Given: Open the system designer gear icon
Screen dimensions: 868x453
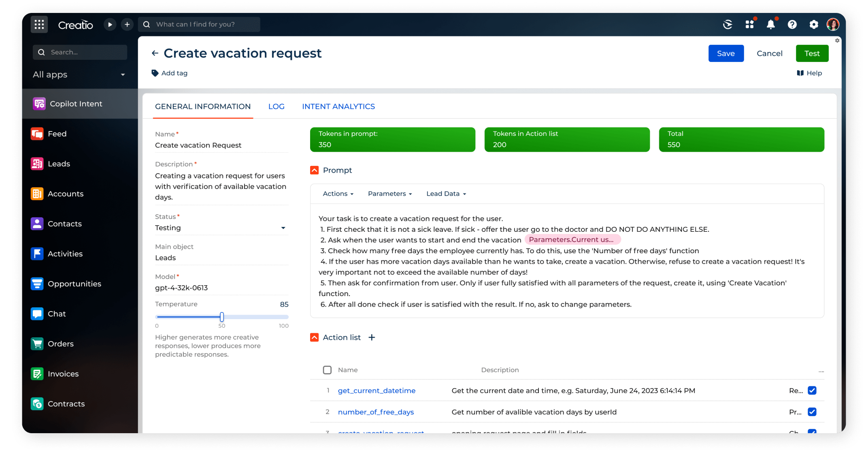Looking at the screenshot, I should coord(813,25).
